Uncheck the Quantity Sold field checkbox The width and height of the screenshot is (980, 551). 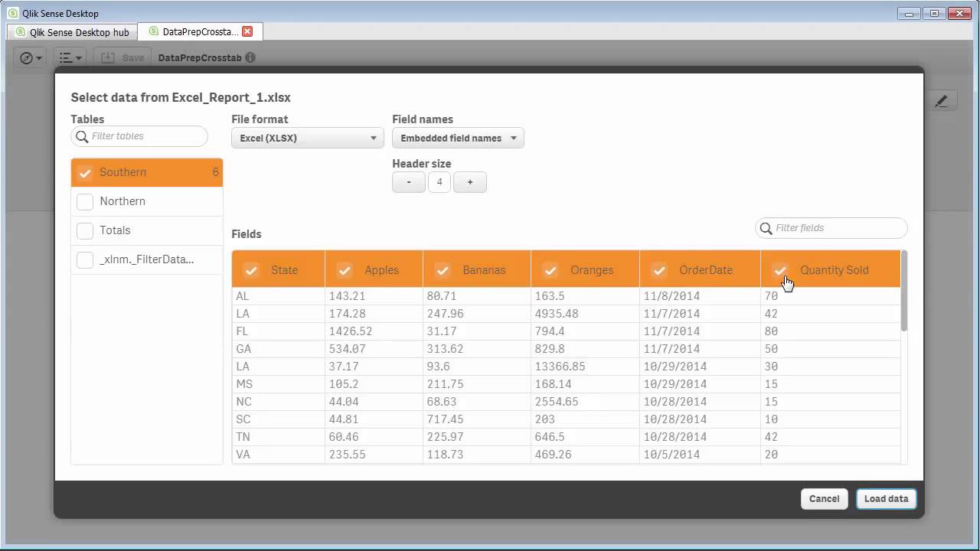[x=780, y=270]
